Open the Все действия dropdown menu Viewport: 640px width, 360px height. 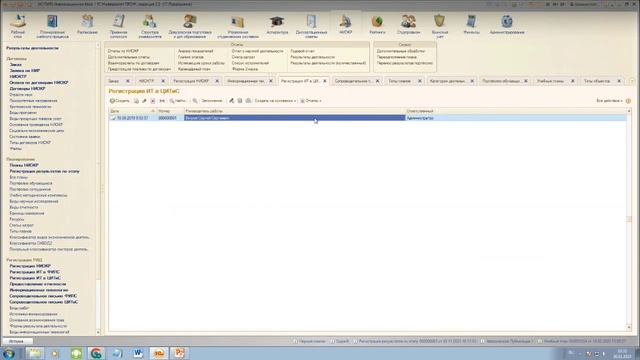coord(609,101)
